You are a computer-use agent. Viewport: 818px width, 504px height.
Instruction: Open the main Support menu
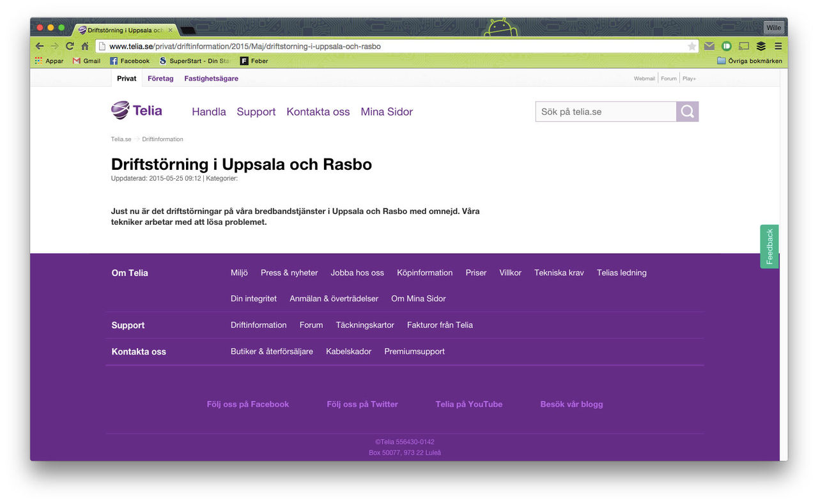point(256,112)
